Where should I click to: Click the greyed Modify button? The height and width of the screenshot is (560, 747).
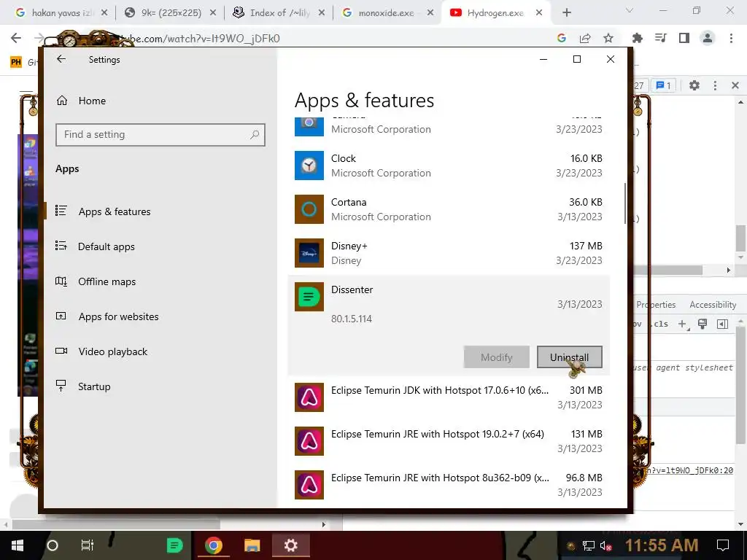pyautogui.click(x=496, y=357)
